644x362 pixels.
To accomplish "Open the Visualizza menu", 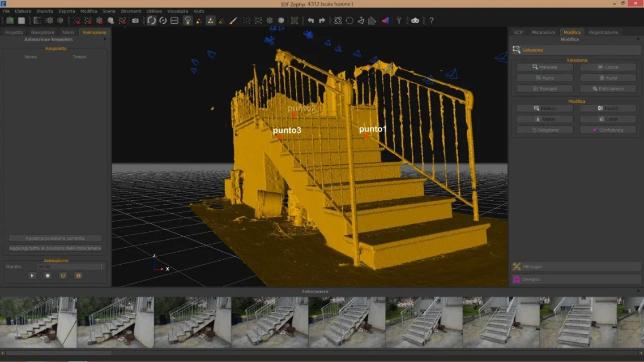I will [177, 11].
